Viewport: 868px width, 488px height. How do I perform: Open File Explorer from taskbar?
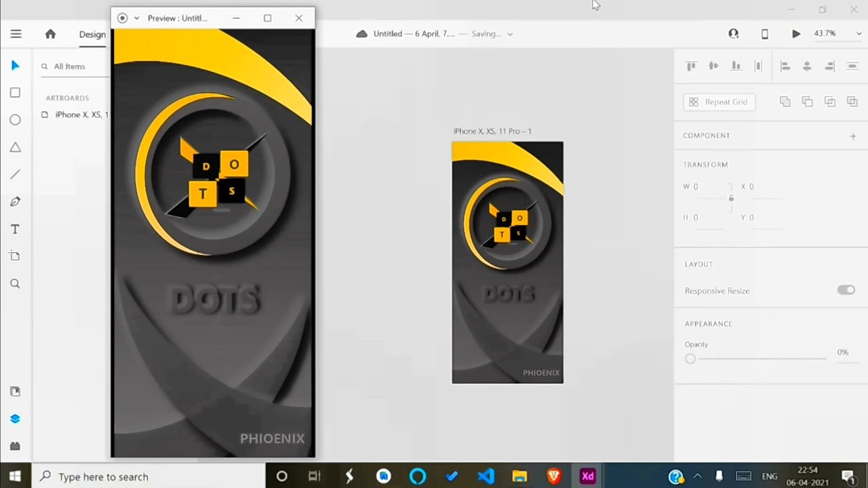coord(519,476)
